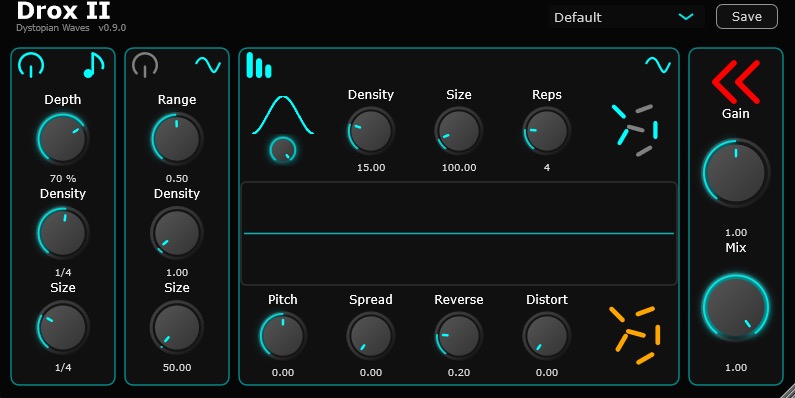Viewport: 795px width, 398px height.
Task: Click the waveform display area
Action: click(459, 233)
